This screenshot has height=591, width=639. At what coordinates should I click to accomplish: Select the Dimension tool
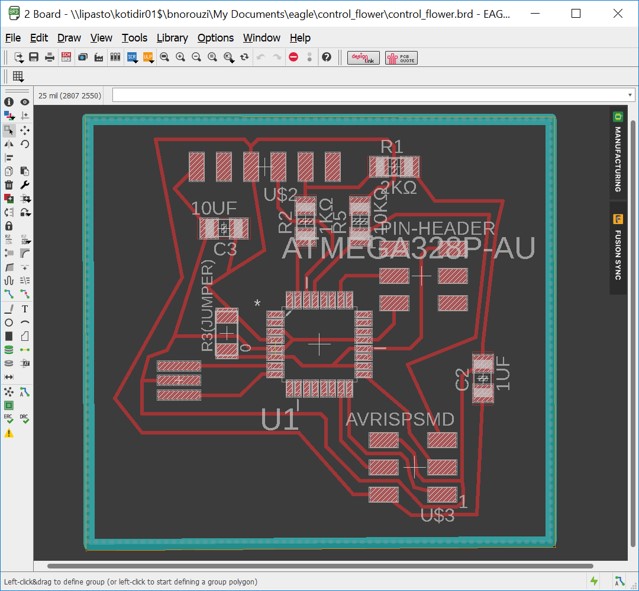click(x=9, y=377)
